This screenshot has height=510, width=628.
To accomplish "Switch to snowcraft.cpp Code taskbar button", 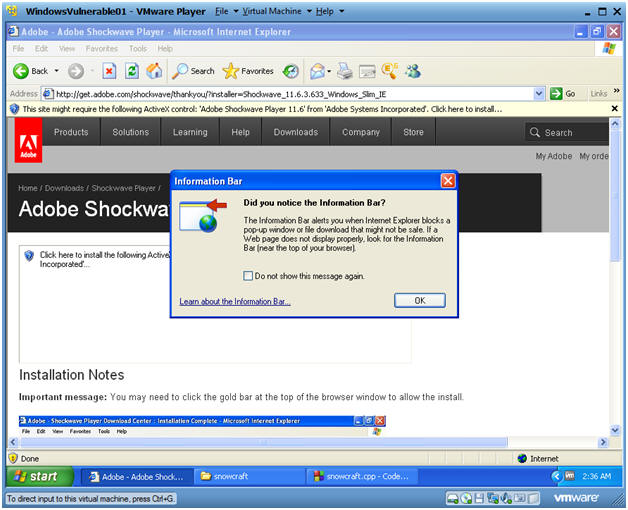I will tap(362, 476).
